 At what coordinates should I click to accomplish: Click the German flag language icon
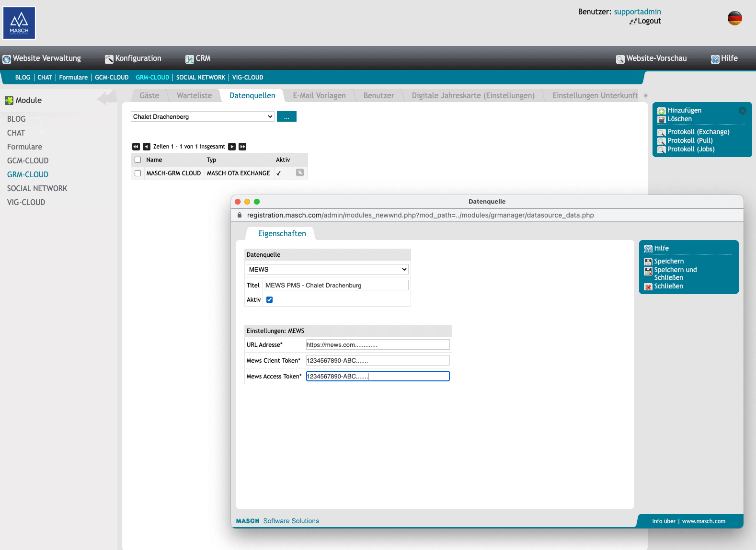734,18
